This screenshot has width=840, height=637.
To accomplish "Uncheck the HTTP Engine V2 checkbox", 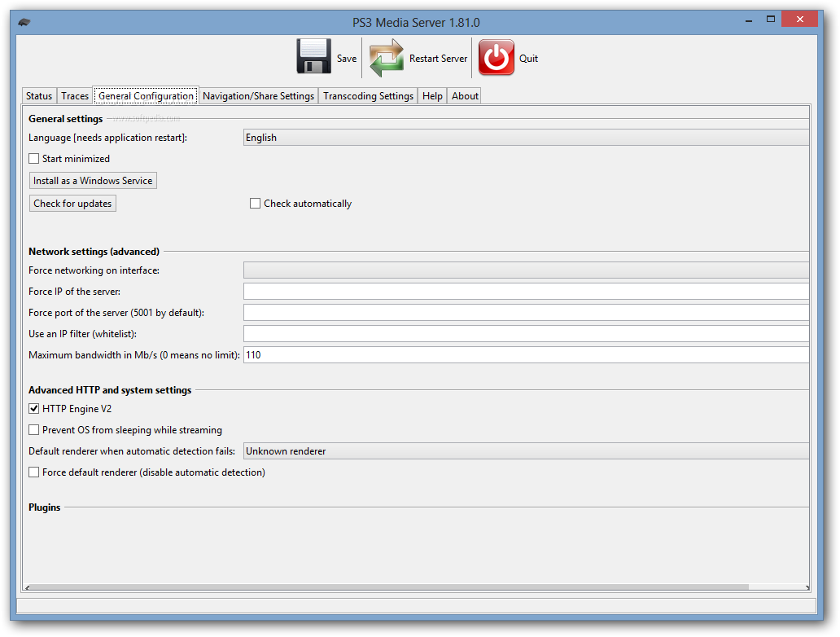I will tap(34, 409).
